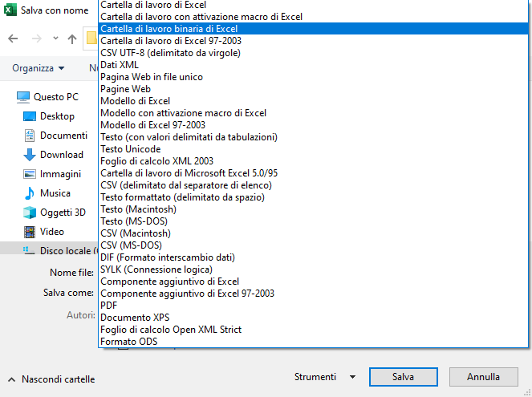Go up one folder level

point(72,39)
